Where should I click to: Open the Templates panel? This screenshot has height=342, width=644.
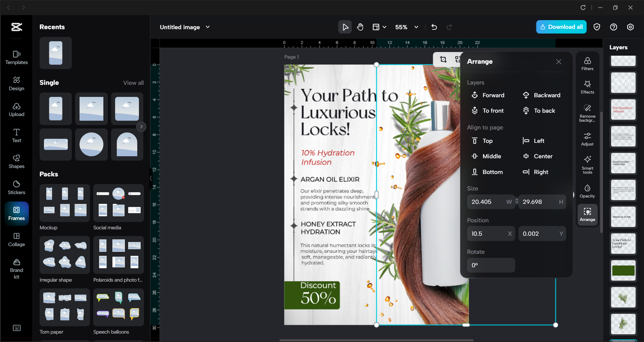click(16, 57)
